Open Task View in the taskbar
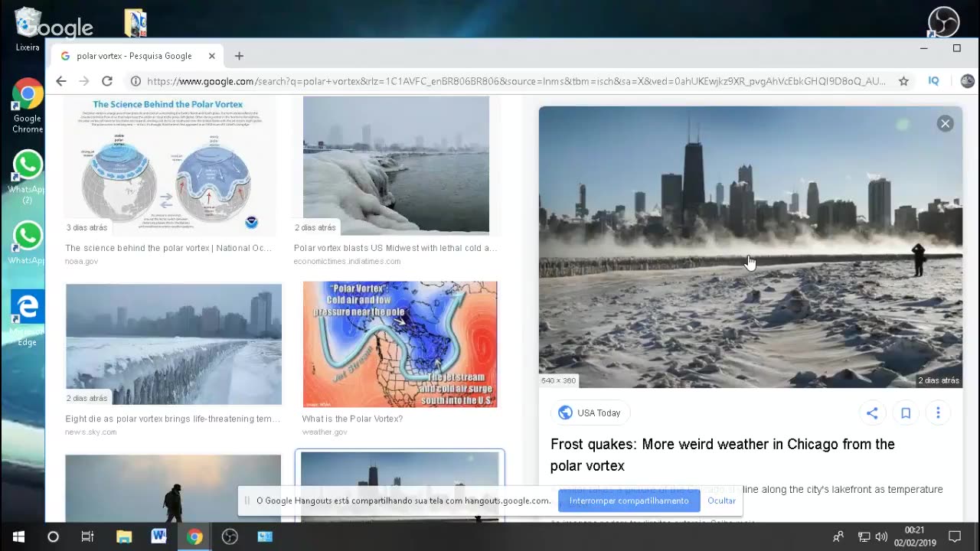The width and height of the screenshot is (980, 551). click(x=87, y=536)
